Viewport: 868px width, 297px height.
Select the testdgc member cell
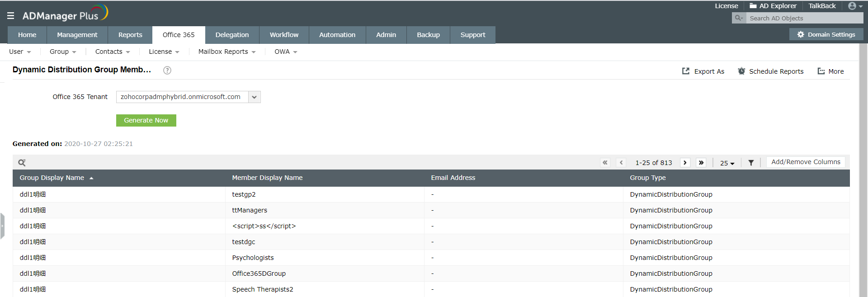point(325,242)
